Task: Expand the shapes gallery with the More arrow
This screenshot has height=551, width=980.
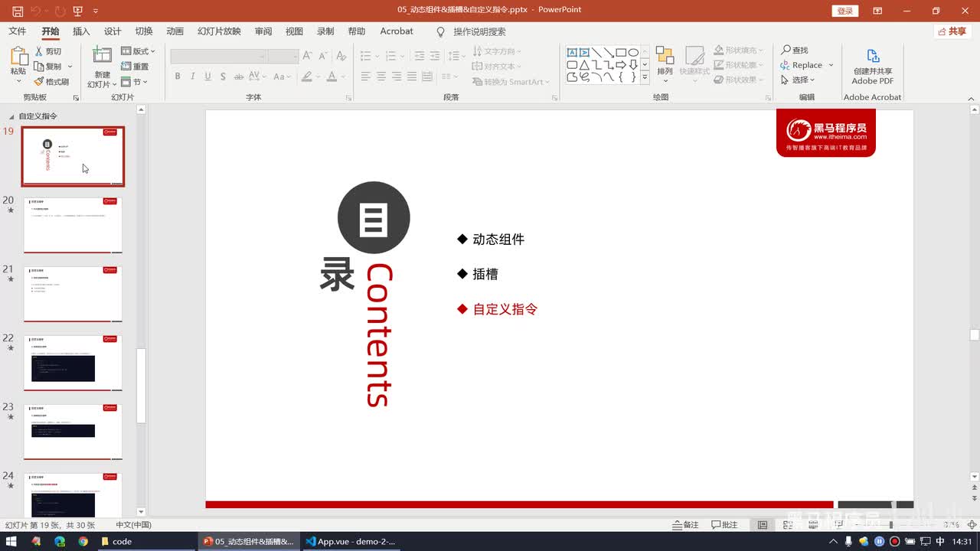Action: [x=645, y=77]
